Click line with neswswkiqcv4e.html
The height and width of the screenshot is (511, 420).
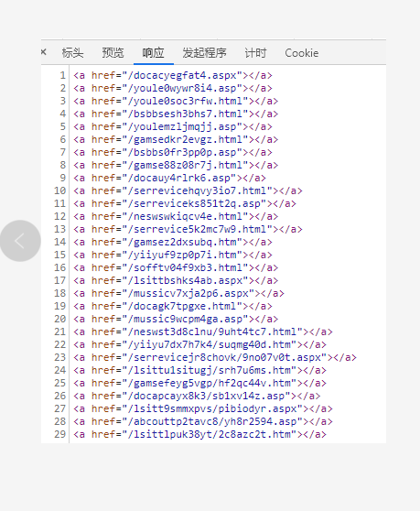point(176,216)
